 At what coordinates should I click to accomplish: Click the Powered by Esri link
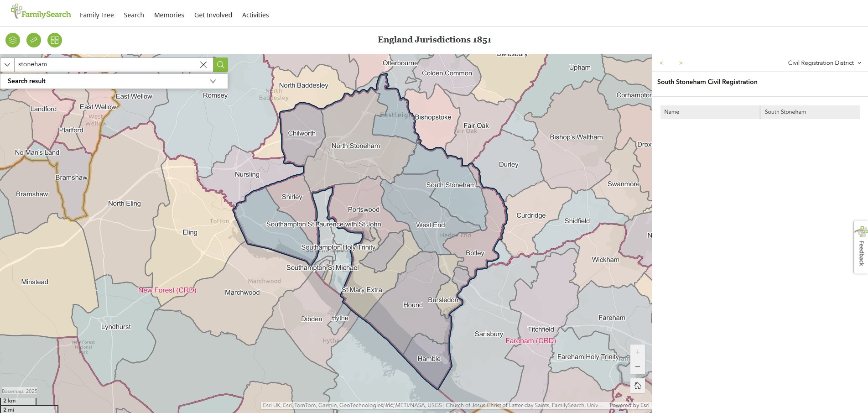629,405
